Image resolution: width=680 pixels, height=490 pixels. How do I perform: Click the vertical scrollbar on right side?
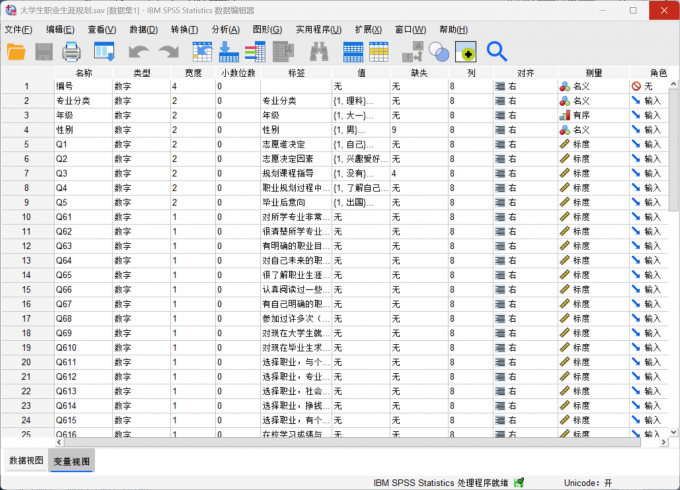pyautogui.click(x=673, y=250)
